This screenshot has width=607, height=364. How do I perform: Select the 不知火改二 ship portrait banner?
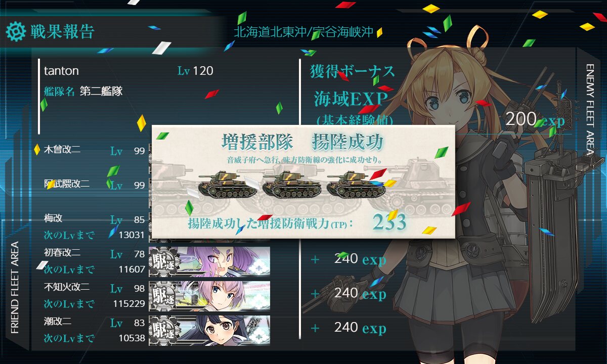[209, 296]
